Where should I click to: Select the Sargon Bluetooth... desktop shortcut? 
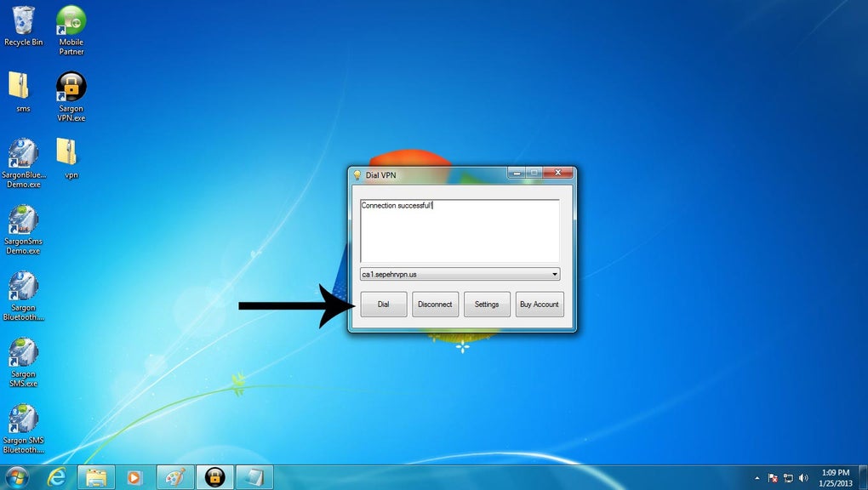(x=23, y=296)
